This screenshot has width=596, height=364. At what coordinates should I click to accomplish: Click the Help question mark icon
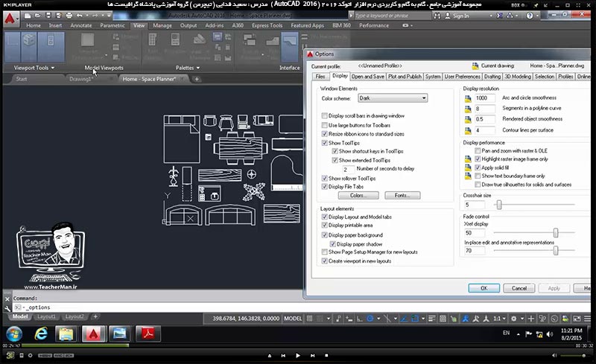[x=530, y=16]
